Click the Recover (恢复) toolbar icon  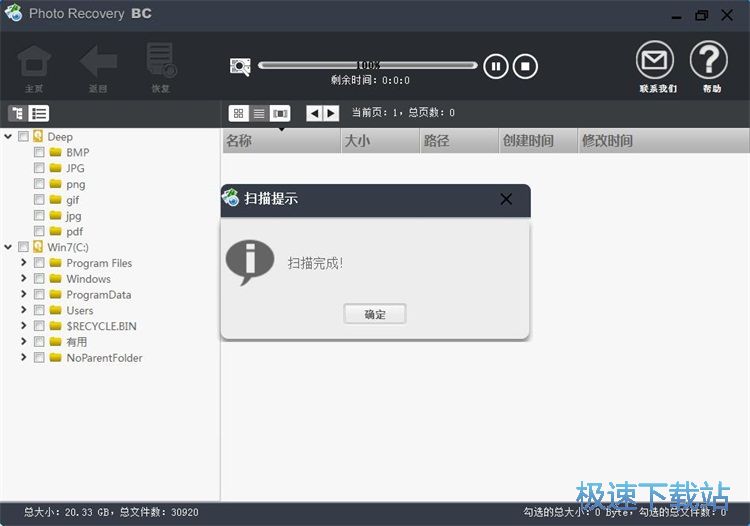(161, 60)
